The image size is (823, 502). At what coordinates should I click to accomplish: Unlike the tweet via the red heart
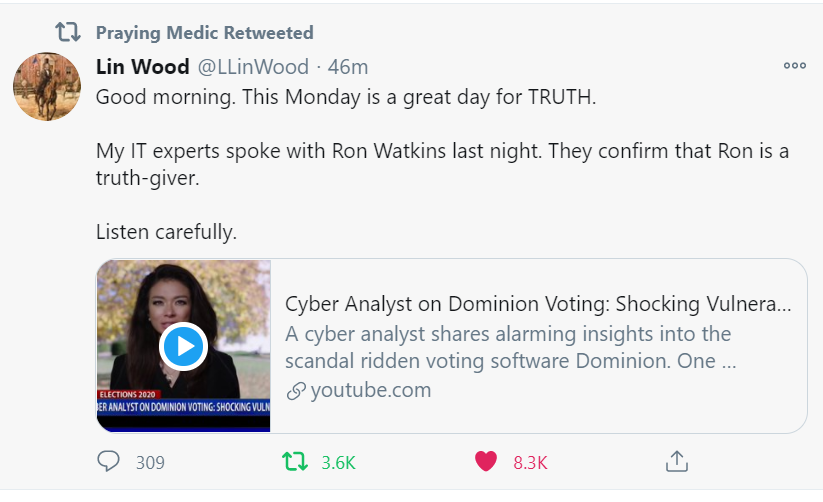coord(486,462)
